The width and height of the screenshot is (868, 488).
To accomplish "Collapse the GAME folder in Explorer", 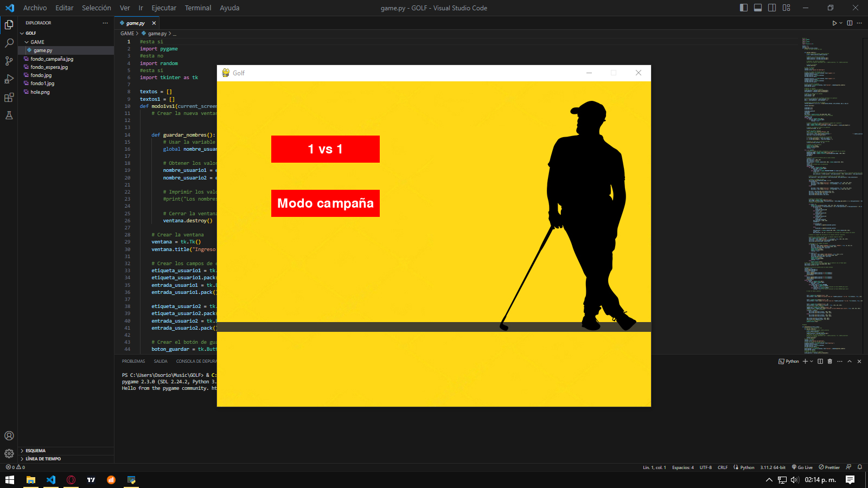I will pos(38,42).
